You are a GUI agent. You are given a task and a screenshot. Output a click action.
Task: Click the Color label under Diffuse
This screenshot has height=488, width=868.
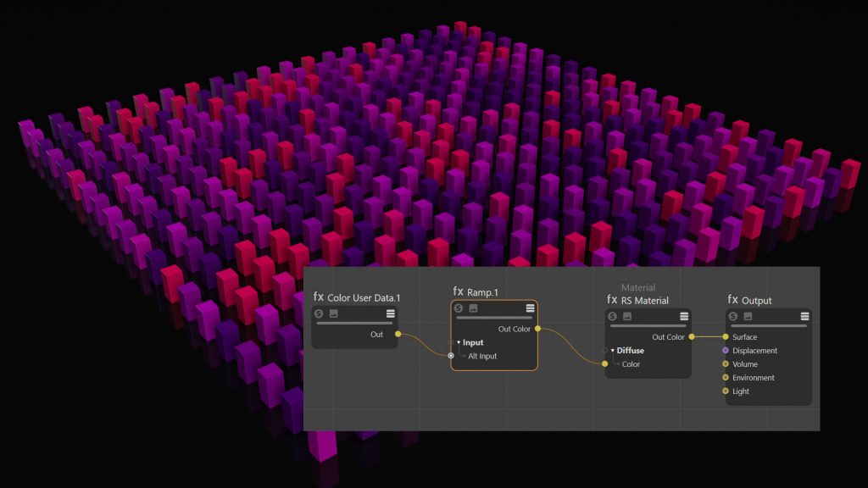tap(631, 364)
